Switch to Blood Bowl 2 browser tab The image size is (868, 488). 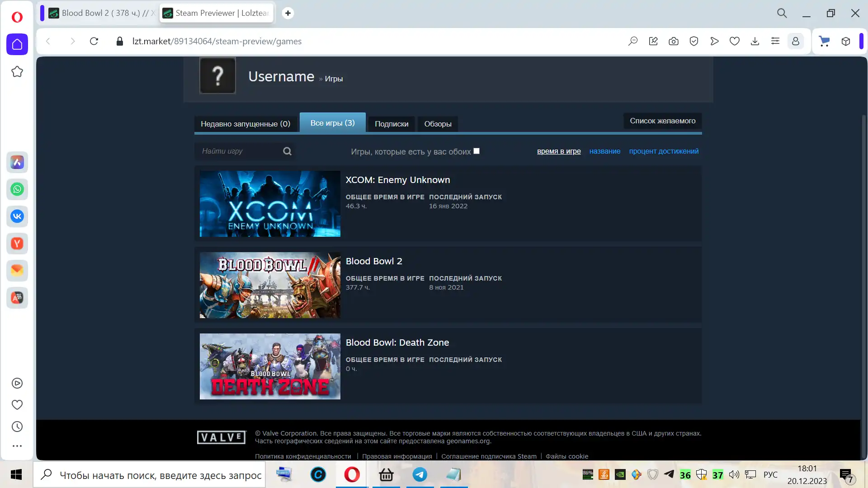[x=102, y=13]
